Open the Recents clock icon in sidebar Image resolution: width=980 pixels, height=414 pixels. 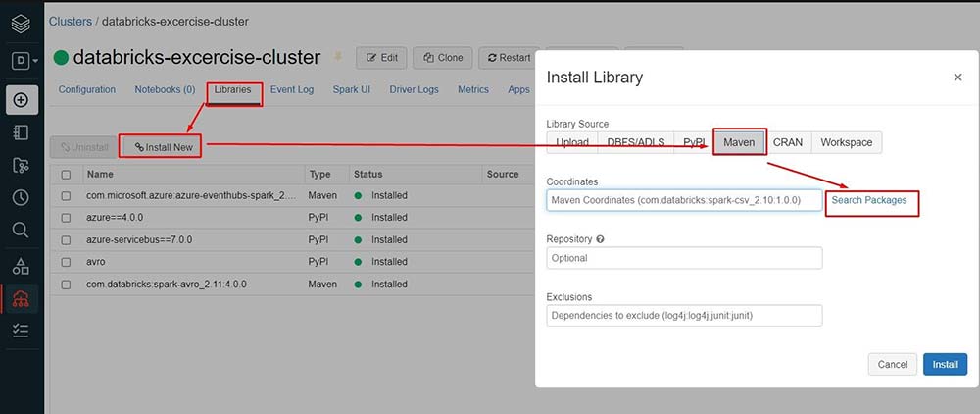pyautogui.click(x=21, y=197)
